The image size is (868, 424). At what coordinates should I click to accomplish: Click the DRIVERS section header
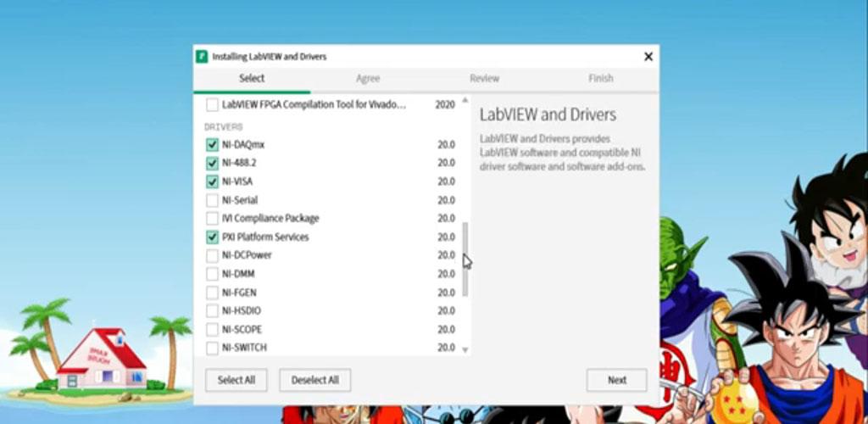(x=224, y=126)
